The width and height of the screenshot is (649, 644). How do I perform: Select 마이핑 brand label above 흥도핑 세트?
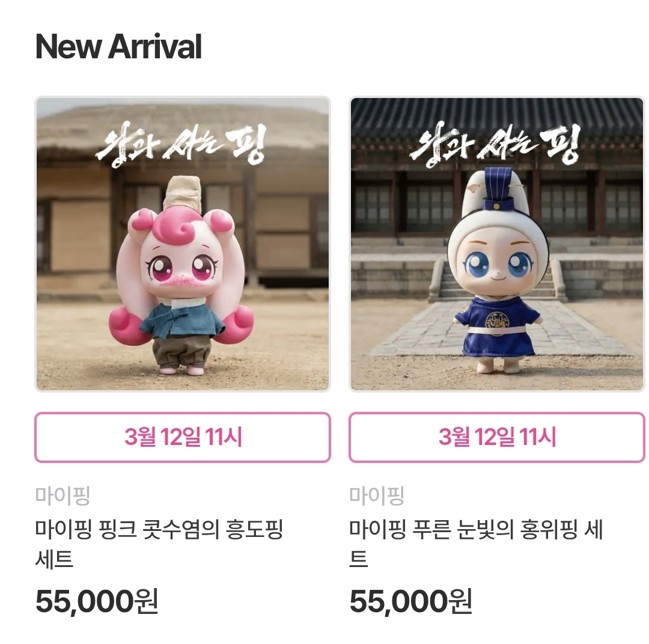click(x=62, y=495)
